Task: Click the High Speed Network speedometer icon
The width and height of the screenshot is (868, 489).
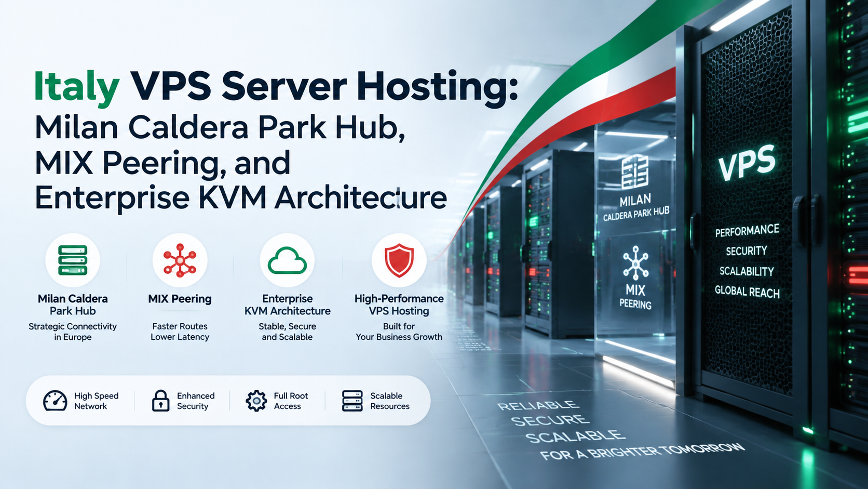Action: pos(55,401)
